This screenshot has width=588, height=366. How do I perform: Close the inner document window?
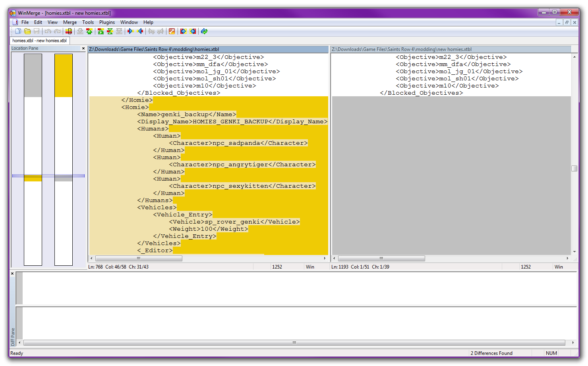(x=574, y=22)
